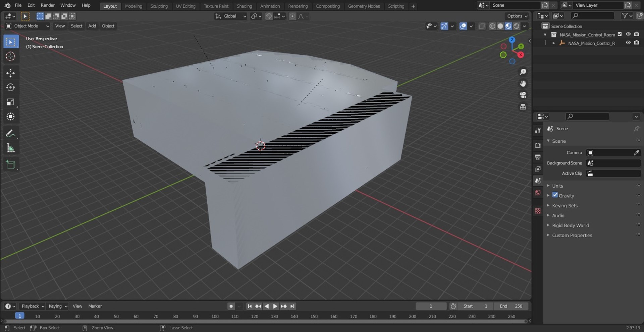The height and width of the screenshot is (332, 644).
Task: Select the Select Box tool
Action: click(x=11, y=42)
